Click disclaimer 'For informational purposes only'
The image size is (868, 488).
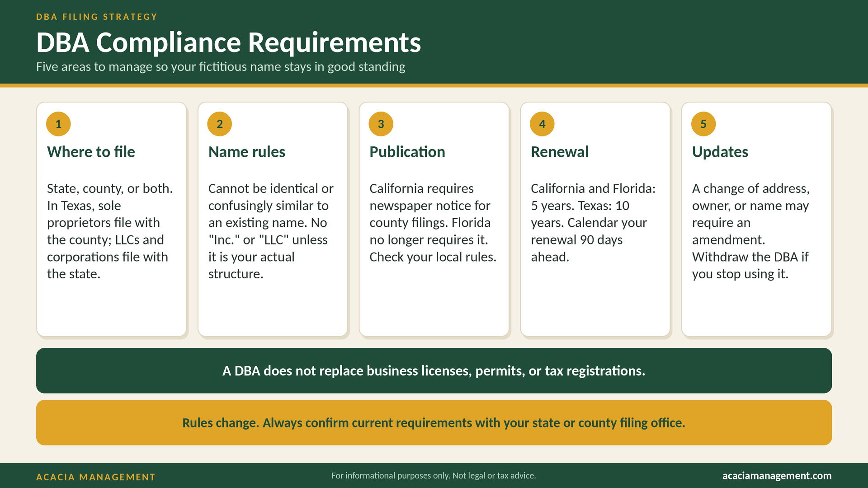[x=434, y=476]
